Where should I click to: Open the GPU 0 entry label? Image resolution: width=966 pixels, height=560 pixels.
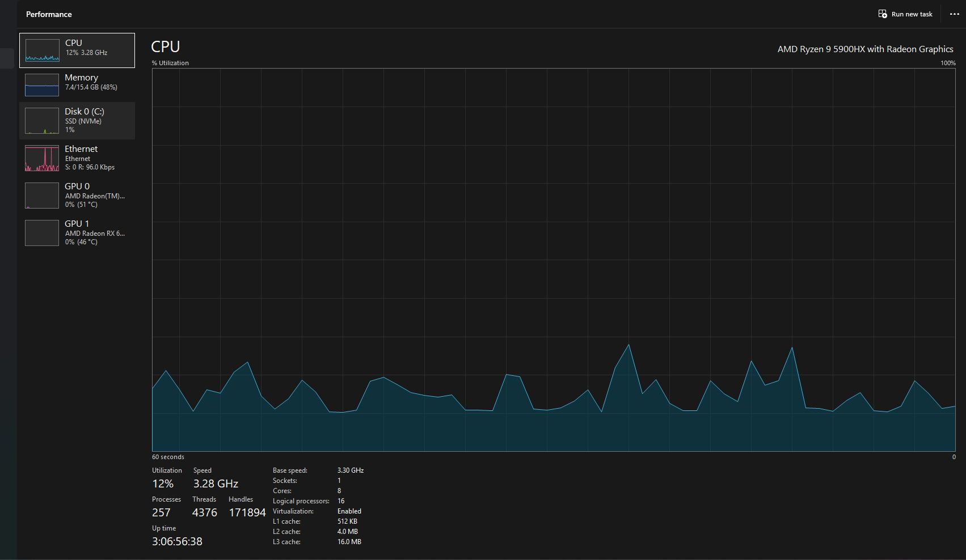pyautogui.click(x=77, y=186)
